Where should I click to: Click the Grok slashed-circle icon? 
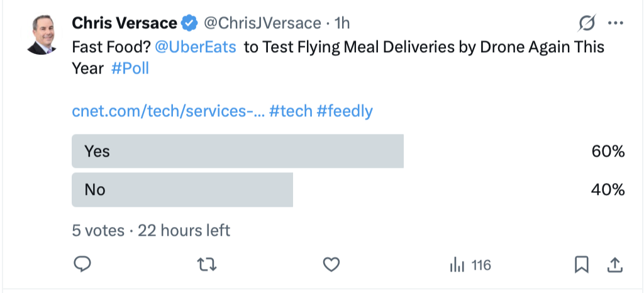pyautogui.click(x=586, y=24)
